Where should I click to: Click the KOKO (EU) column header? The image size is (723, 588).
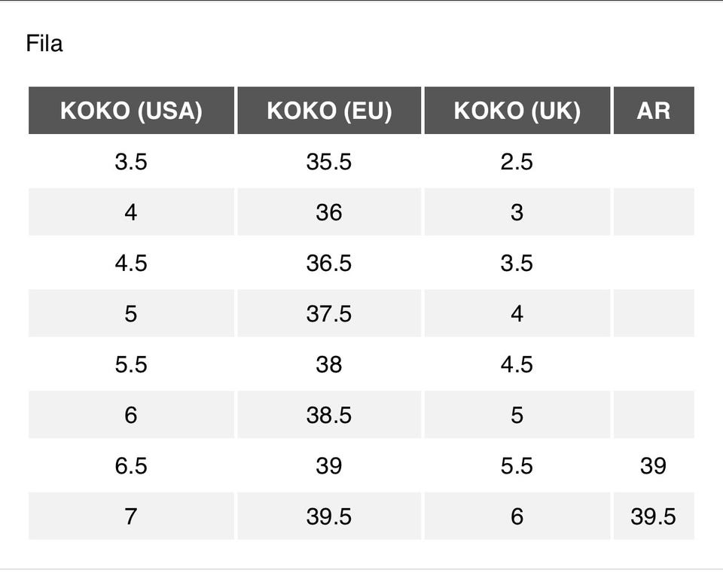(x=329, y=111)
